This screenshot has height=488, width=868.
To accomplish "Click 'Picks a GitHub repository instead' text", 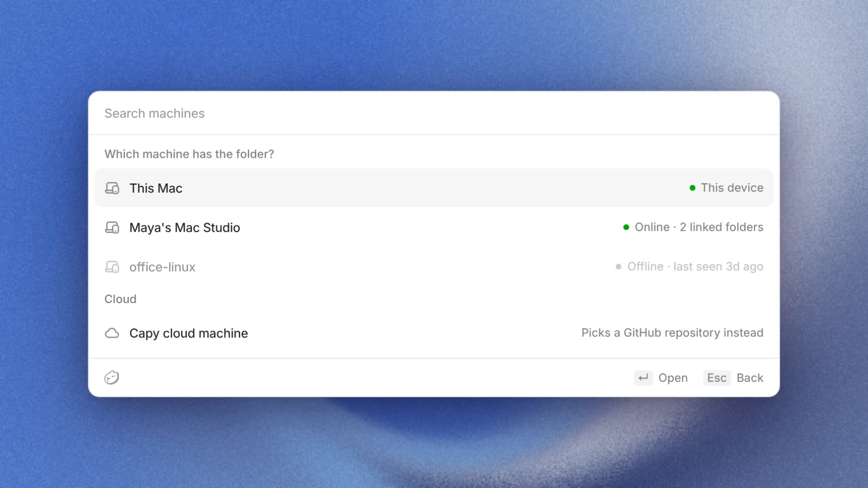I will [x=672, y=333].
